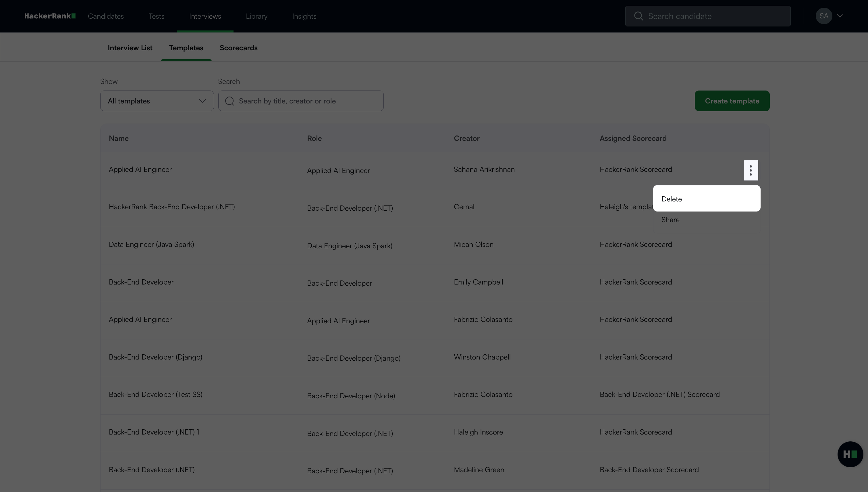
Task: Open the Library navigation item
Action: click(x=256, y=16)
